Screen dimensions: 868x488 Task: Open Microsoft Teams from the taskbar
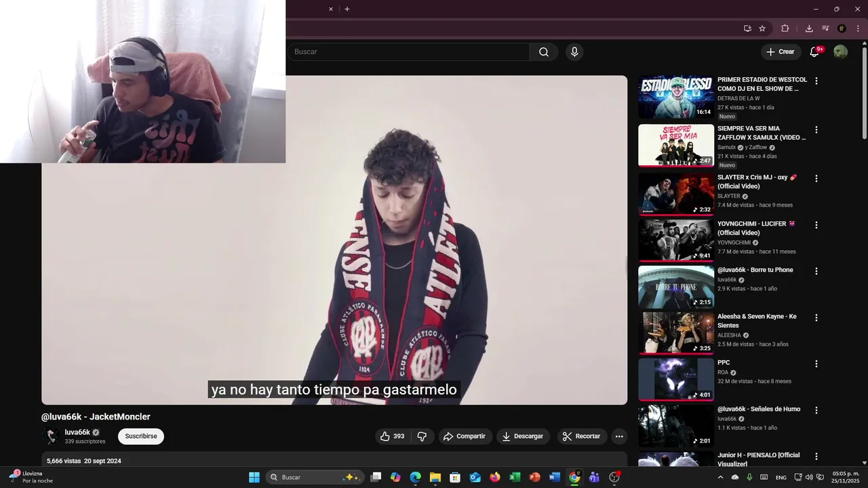pyautogui.click(x=594, y=477)
